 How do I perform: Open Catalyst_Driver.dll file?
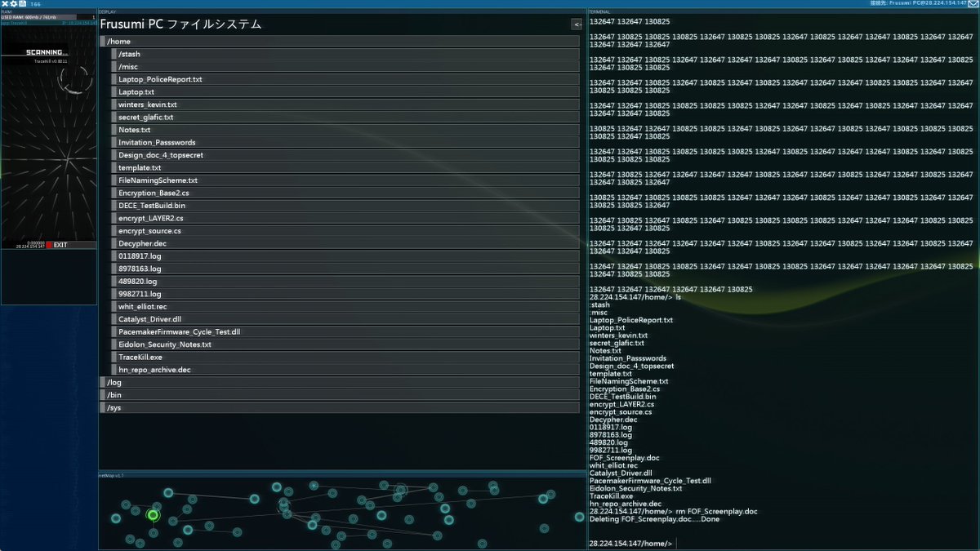click(x=345, y=319)
